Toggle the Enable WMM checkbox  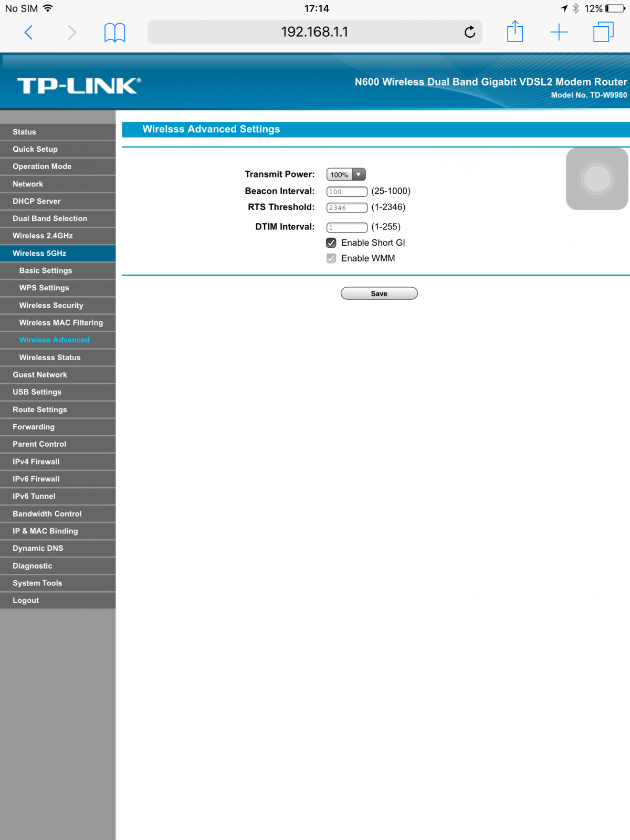tap(331, 258)
